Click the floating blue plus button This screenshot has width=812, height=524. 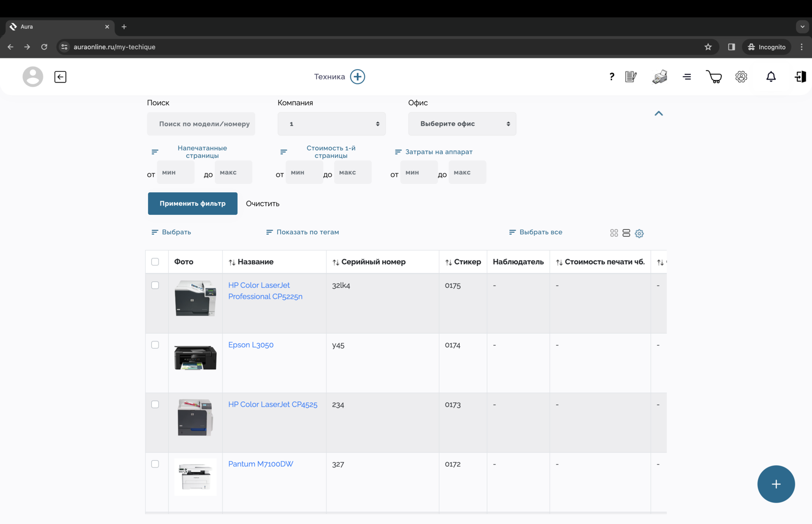pyautogui.click(x=775, y=484)
